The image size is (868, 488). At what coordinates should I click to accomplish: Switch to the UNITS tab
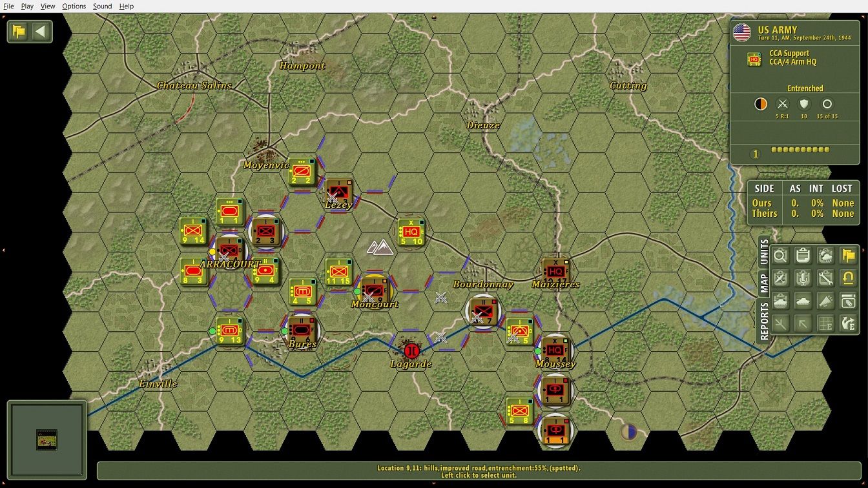pyautogui.click(x=764, y=252)
